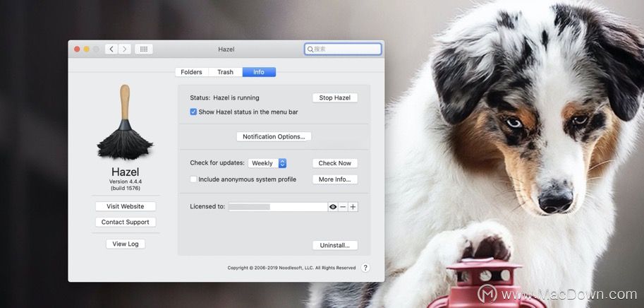Click the Uninstall button

pyautogui.click(x=335, y=246)
